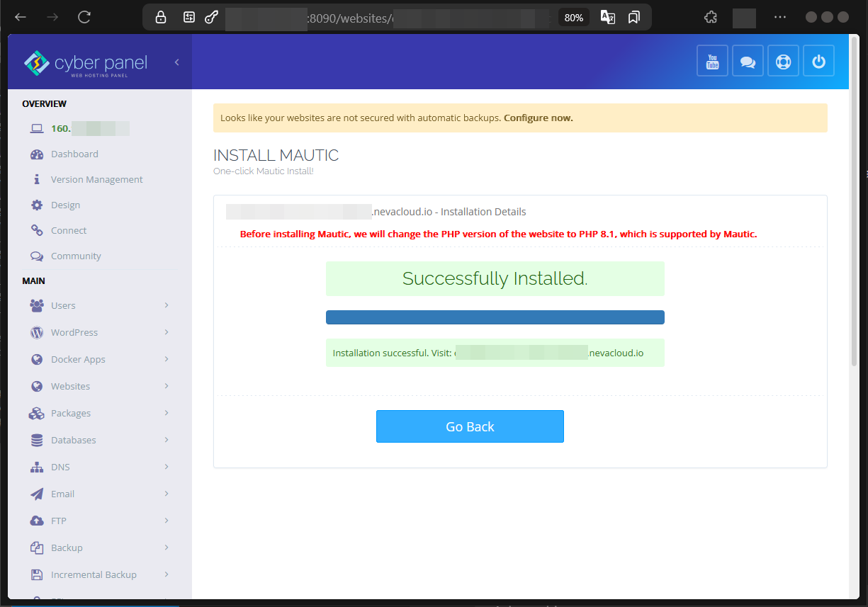Click the Configure now link
Screen dimensions: 868x607
click(x=539, y=118)
